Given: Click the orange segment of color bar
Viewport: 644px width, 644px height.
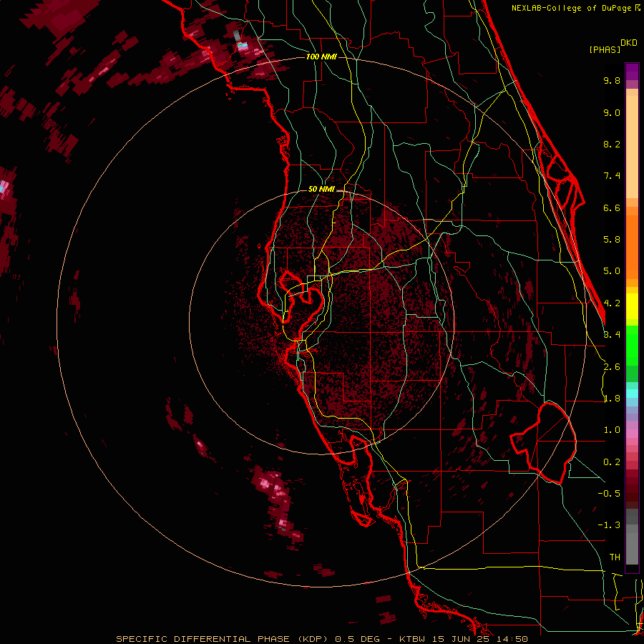Looking at the screenshot, I should 632,243.
